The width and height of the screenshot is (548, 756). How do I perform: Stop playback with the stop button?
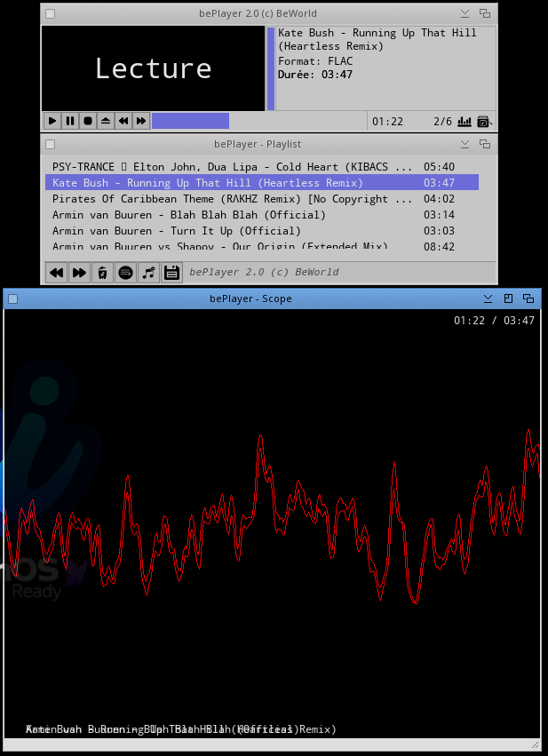tap(88, 121)
